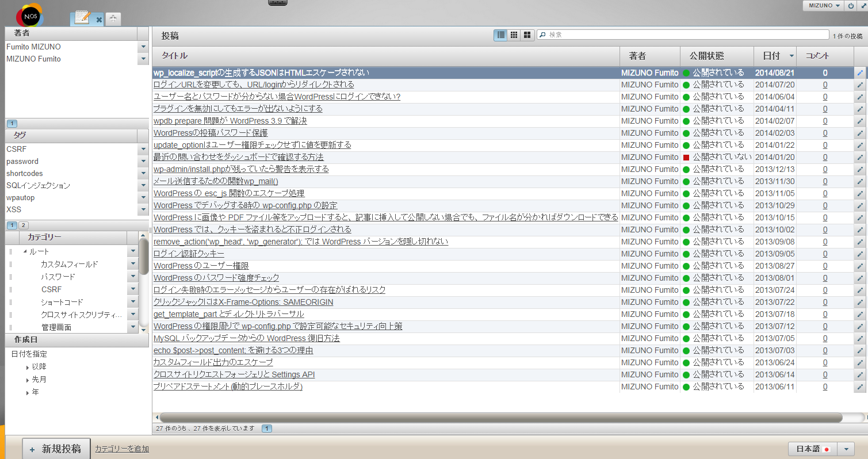Viewport: 868px width, 459px height.
Task: Click the horizontal scrollbar of posts table
Action: pyautogui.click(x=500, y=418)
